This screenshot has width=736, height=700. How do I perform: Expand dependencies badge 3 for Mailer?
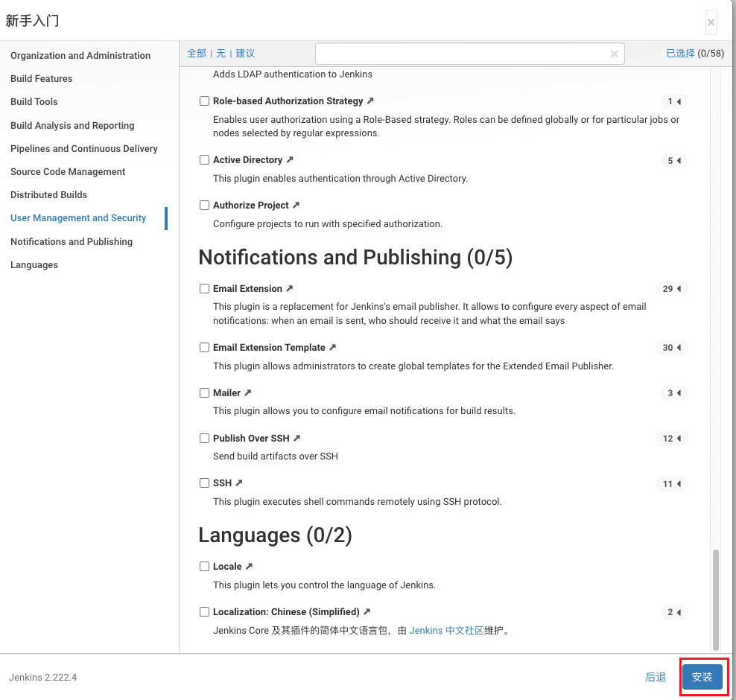(x=674, y=393)
